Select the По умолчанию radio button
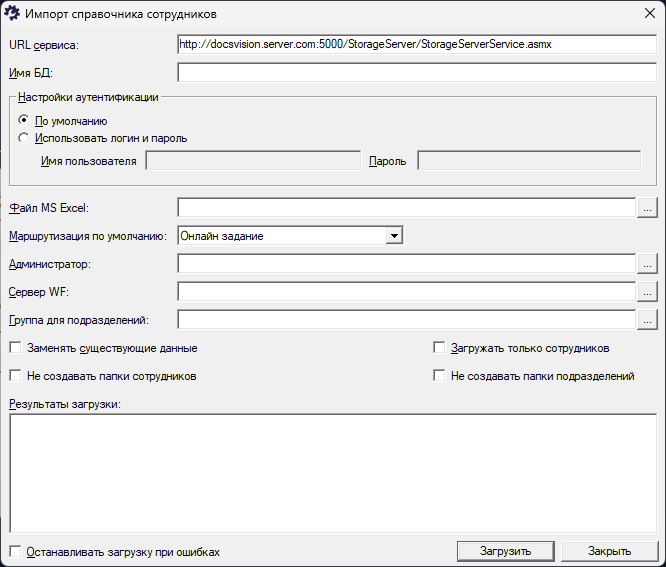Viewport: 666px width, 567px height. [23, 121]
